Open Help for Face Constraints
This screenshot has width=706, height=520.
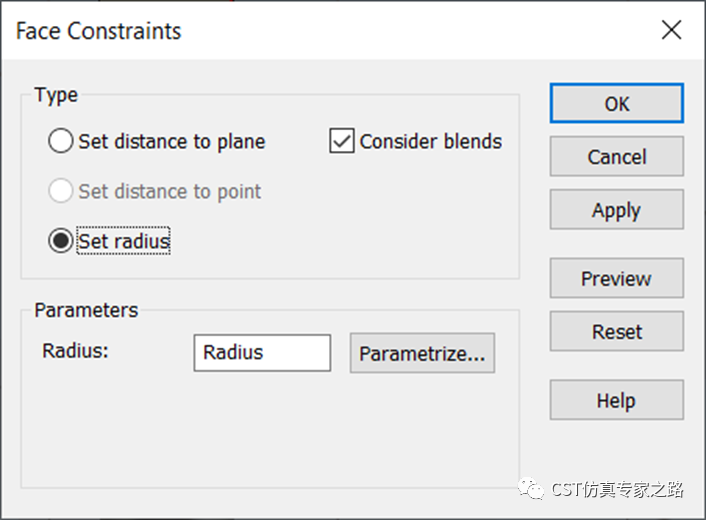coord(616,400)
